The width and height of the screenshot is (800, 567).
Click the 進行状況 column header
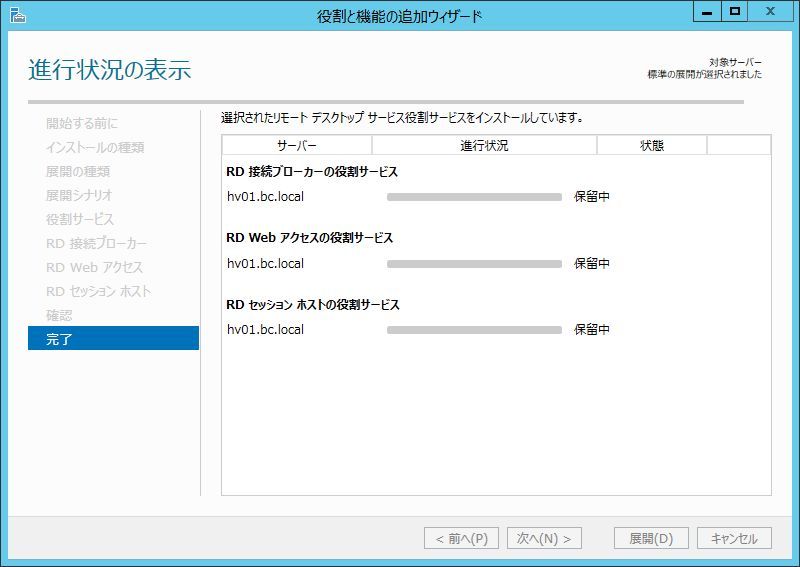(484, 145)
